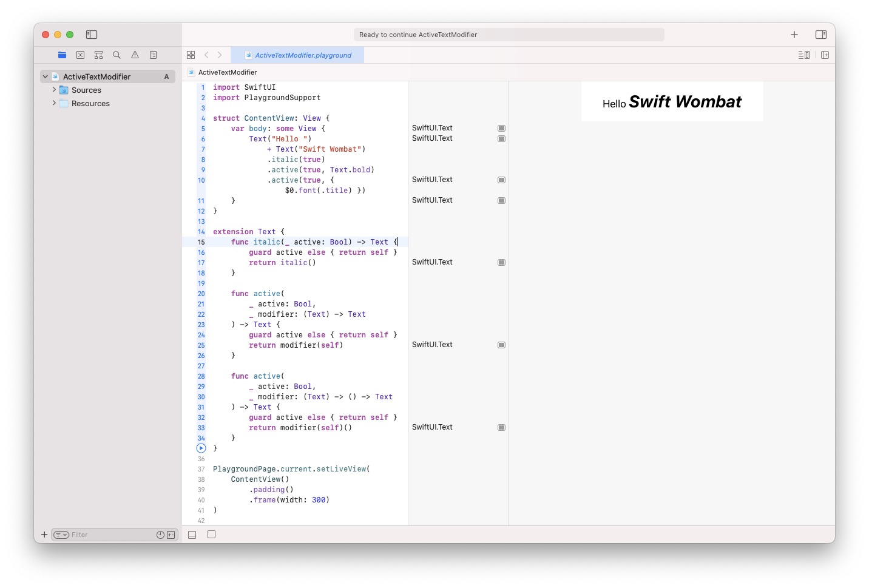Click the activity status bar text

[418, 35]
